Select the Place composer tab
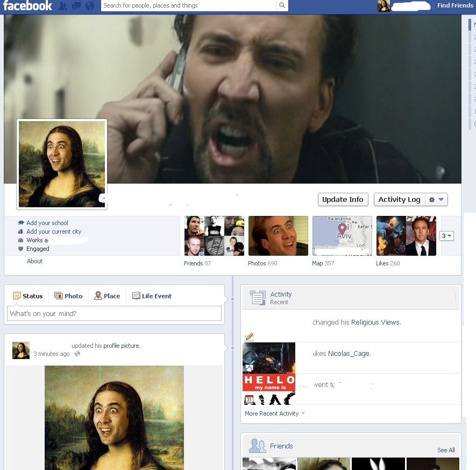Image resolution: width=476 pixels, height=470 pixels. click(x=107, y=296)
